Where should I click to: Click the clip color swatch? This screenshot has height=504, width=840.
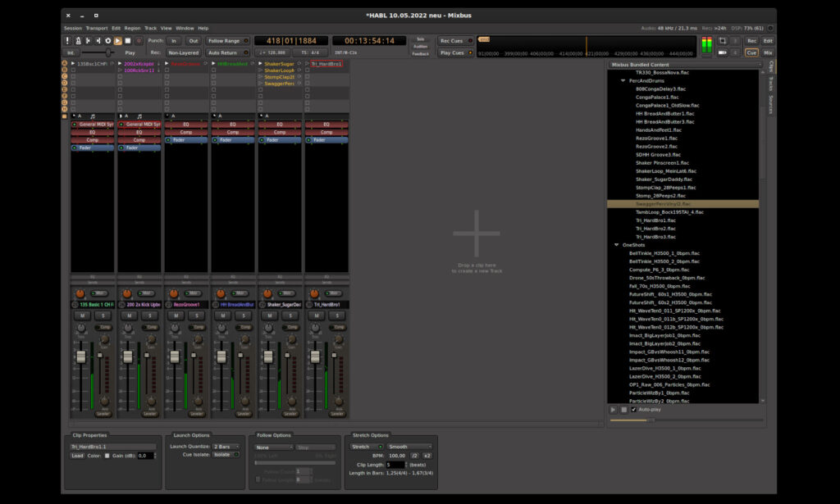tap(107, 456)
